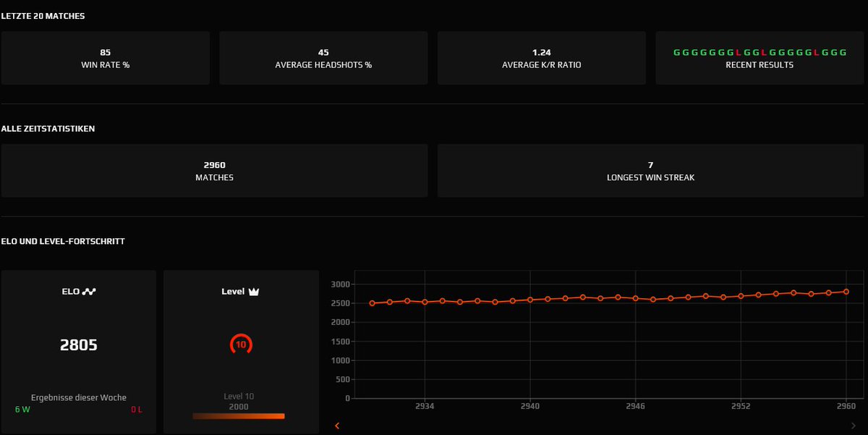Click the 'ALLE ZEITSTATISTIKEN' heading

[48, 129]
